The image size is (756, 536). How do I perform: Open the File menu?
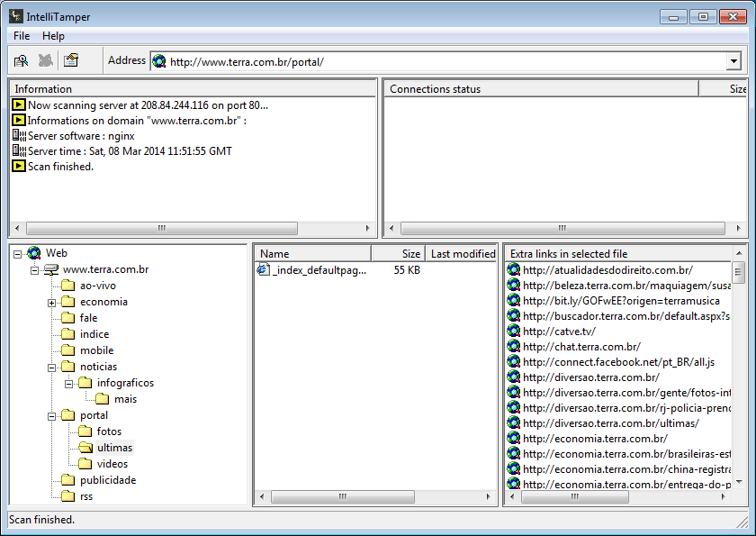pyautogui.click(x=22, y=36)
